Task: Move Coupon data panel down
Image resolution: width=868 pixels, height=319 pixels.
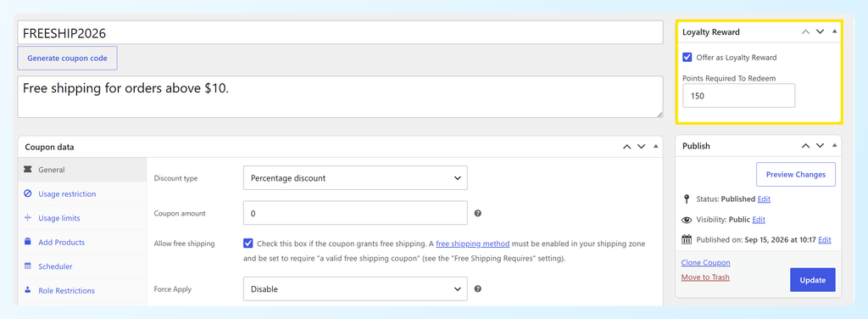Action: [641, 147]
